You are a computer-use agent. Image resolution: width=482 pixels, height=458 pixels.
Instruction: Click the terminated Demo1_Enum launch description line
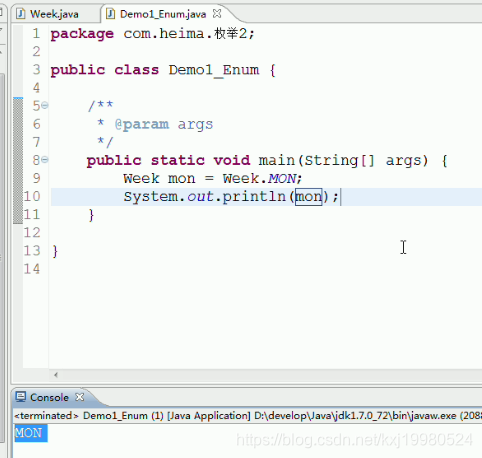click(247, 416)
